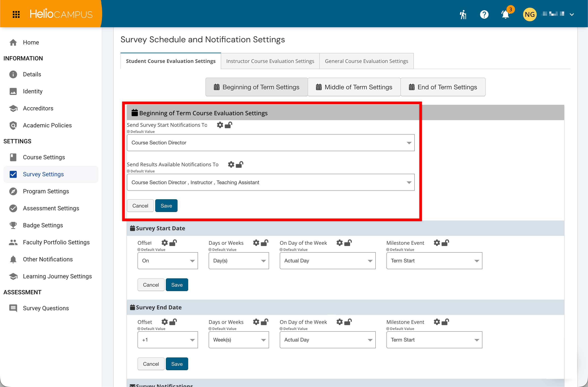Open the Week(s) dropdown under Survey End Date
Viewport: 588px width, 387px height.
pos(239,340)
